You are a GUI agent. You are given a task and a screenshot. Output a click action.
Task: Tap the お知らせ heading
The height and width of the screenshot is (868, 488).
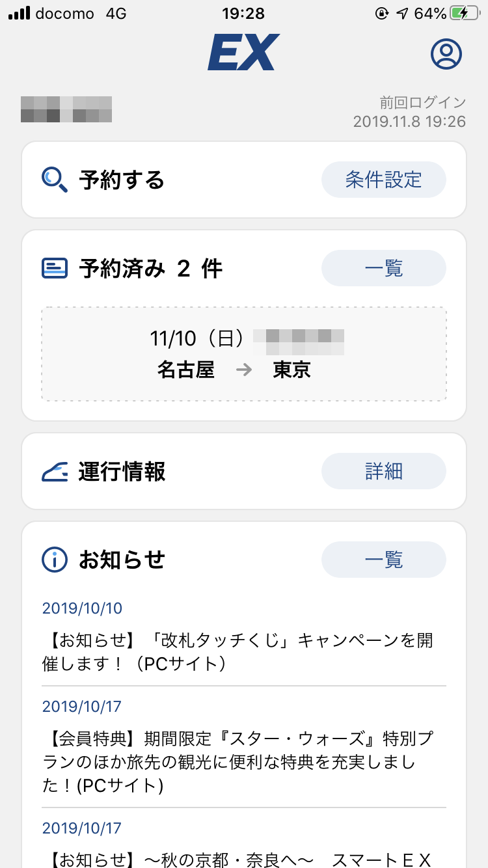(x=122, y=560)
